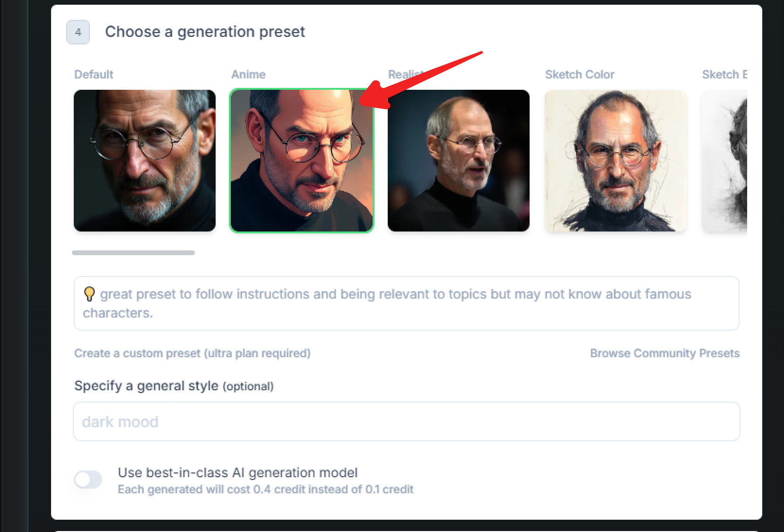Image resolution: width=784 pixels, height=532 pixels.
Task: Click the Choose a generation preset heading
Action: [x=205, y=32]
